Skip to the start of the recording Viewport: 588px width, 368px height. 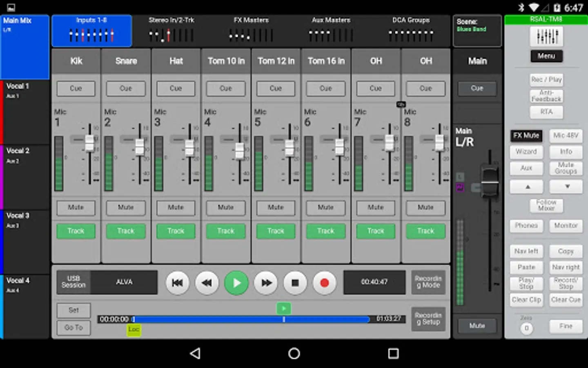point(177,283)
